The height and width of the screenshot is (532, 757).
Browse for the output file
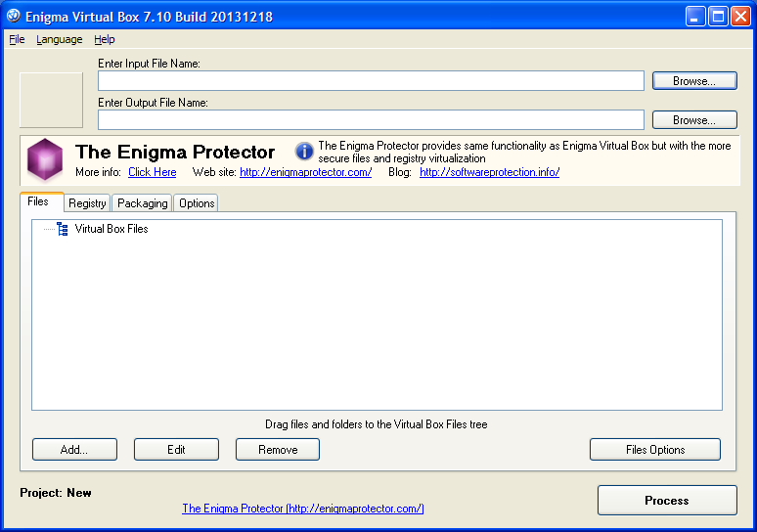click(x=694, y=119)
